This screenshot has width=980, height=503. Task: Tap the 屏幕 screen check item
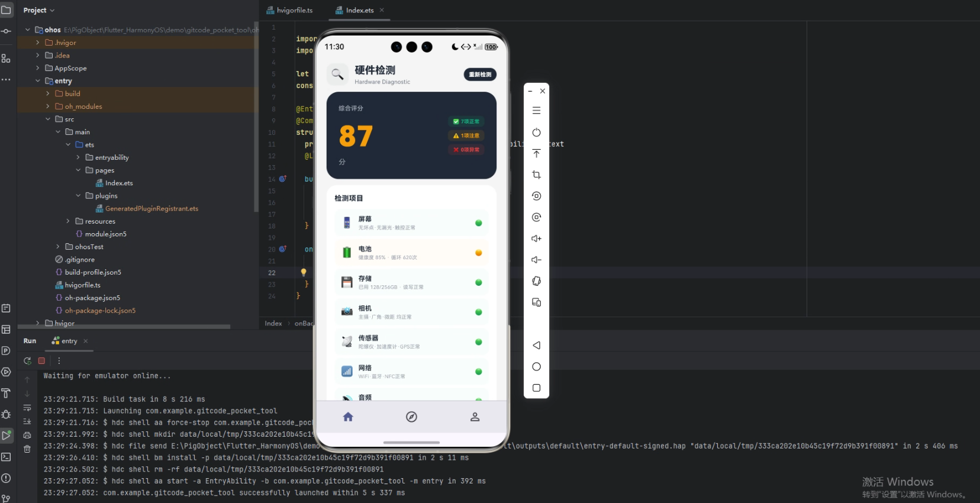(411, 223)
